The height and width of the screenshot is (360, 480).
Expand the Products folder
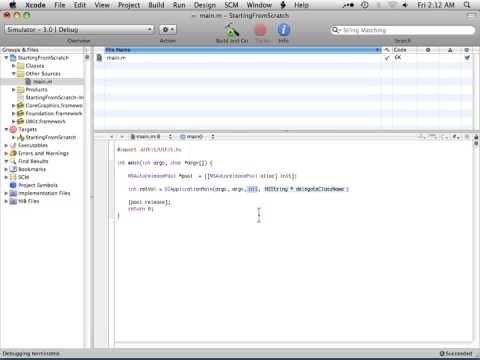14,90
